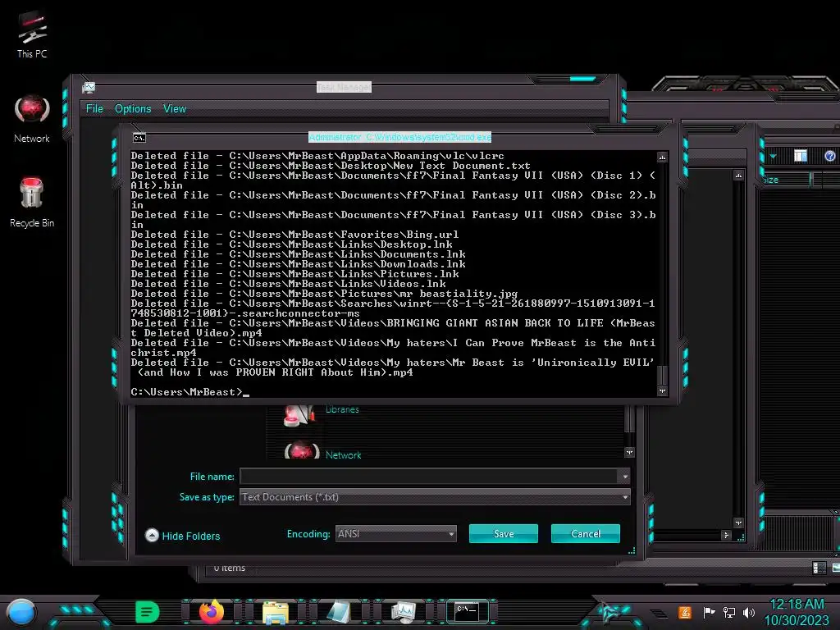The image size is (840, 630).
Task: Select the Recycle Bin desktop icon
Action: point(32,202)
